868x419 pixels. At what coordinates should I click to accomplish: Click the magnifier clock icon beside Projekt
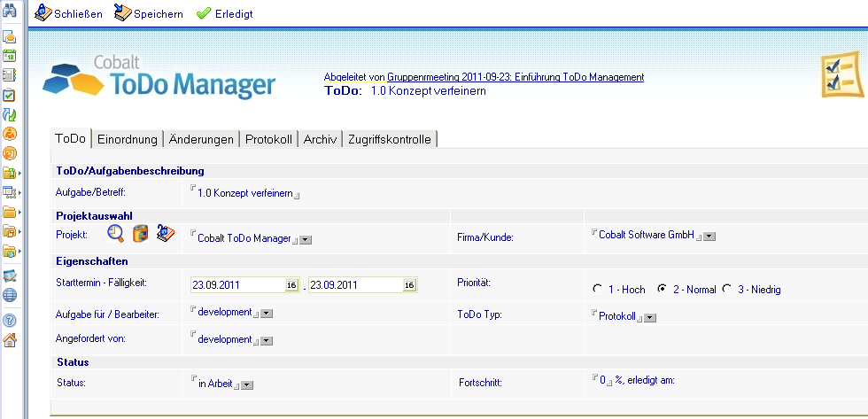coord(116,233)
